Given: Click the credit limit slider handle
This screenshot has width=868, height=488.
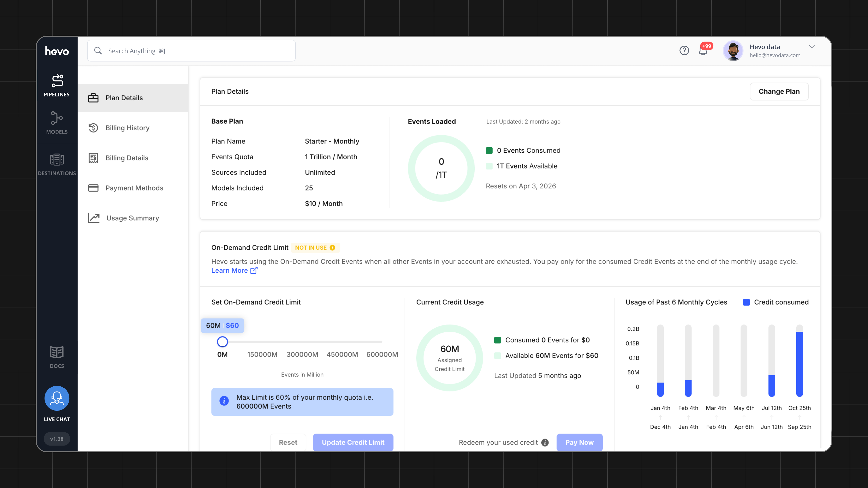Looking at the screenshot, I should coord(222,342).
